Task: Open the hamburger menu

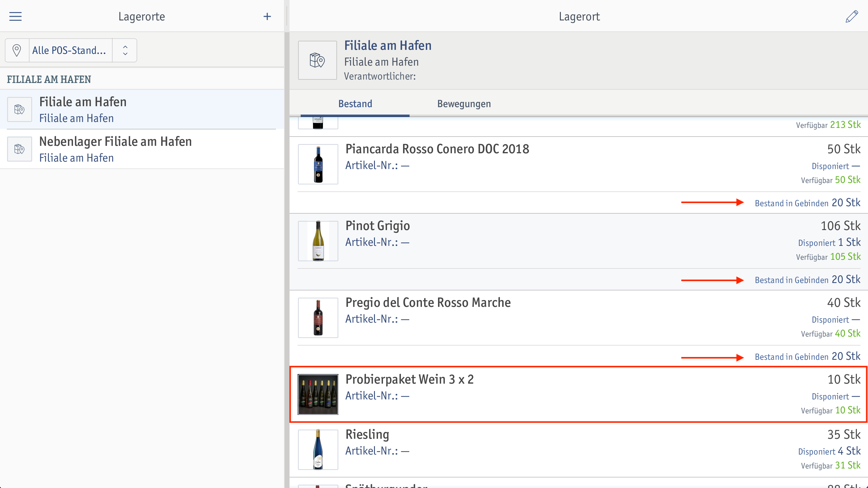Action: [x=15, y=16]
